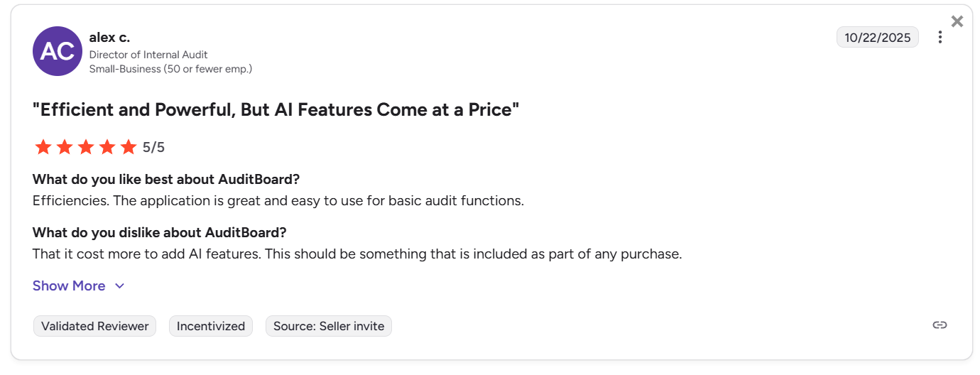Click the chevron beside Show More

[119, 286]
